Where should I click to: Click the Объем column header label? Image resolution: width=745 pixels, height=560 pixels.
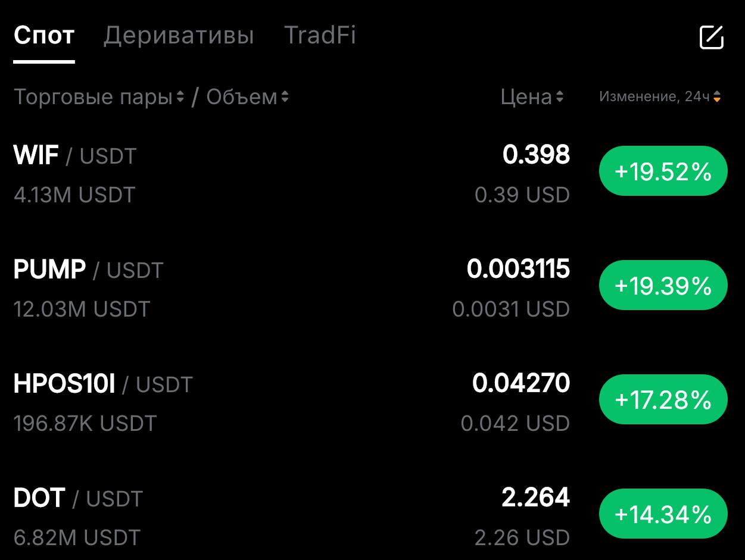coord(242,96)
